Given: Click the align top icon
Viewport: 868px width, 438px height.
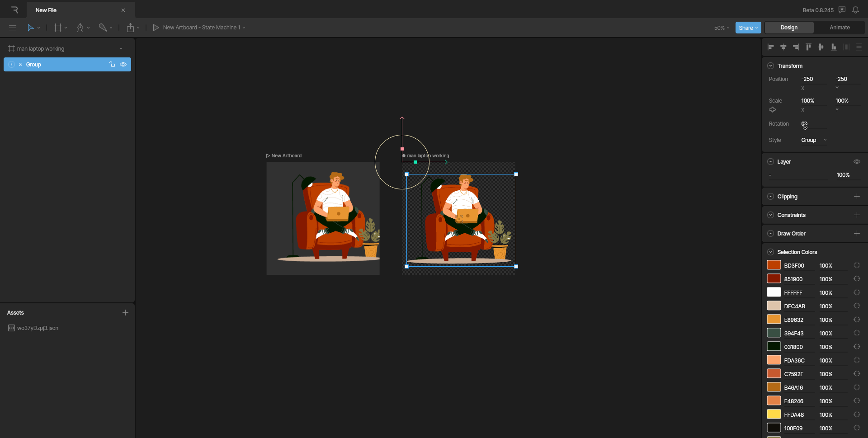Looking at the screenshot, I should pos(808,47).
